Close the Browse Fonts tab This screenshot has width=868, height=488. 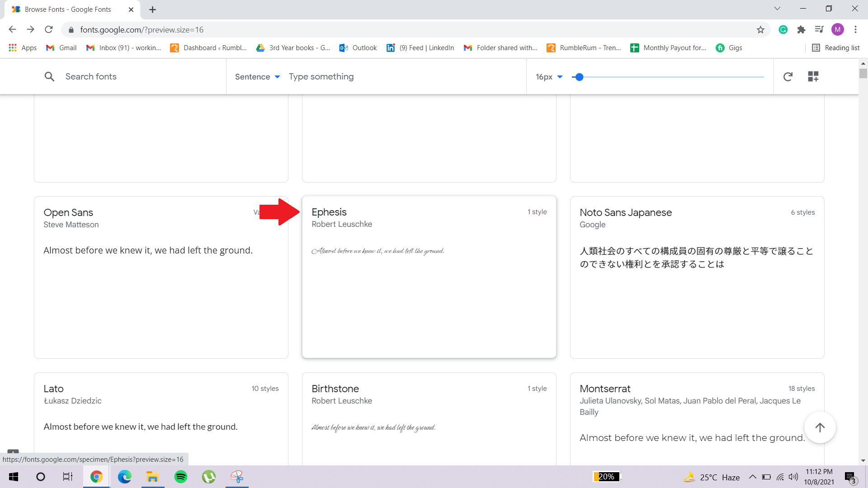tap(131, 9)
